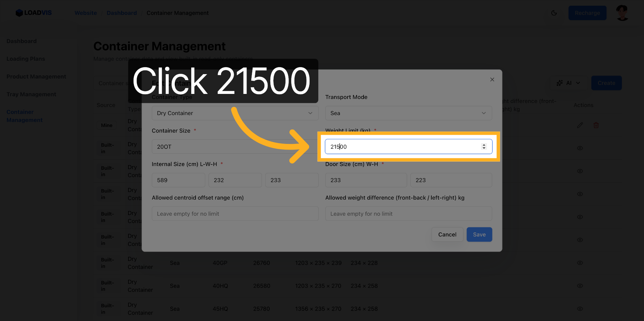Open the Container Type dropdown
Image resolution: width=644 pixels, height=321 pixels.
tap(235, 113)
